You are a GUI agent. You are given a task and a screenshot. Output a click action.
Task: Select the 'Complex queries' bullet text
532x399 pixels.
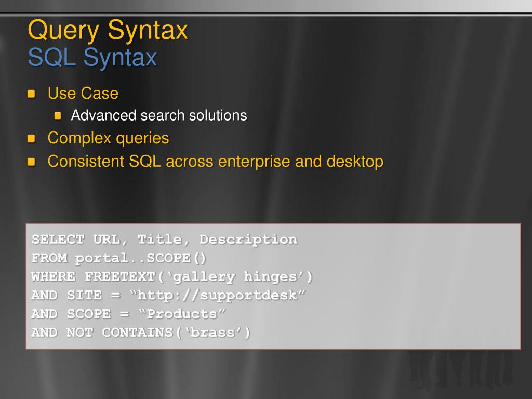point(108,138)
